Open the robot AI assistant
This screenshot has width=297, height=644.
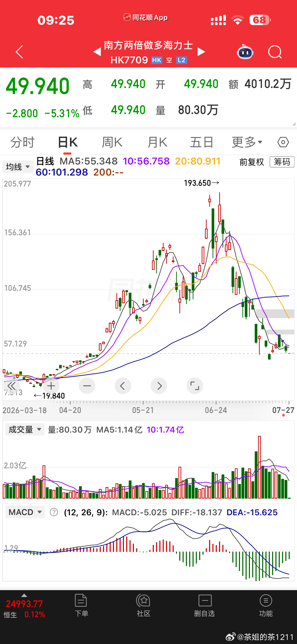245,52
